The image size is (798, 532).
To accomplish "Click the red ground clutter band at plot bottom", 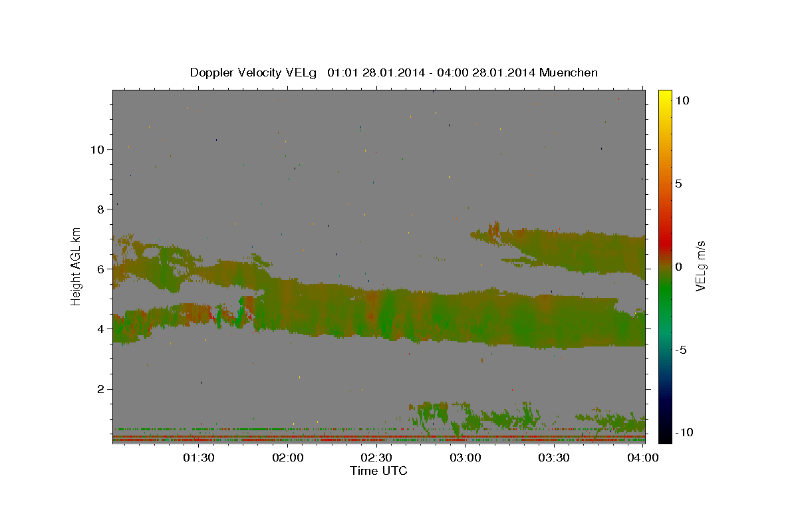I will (378, 439).
